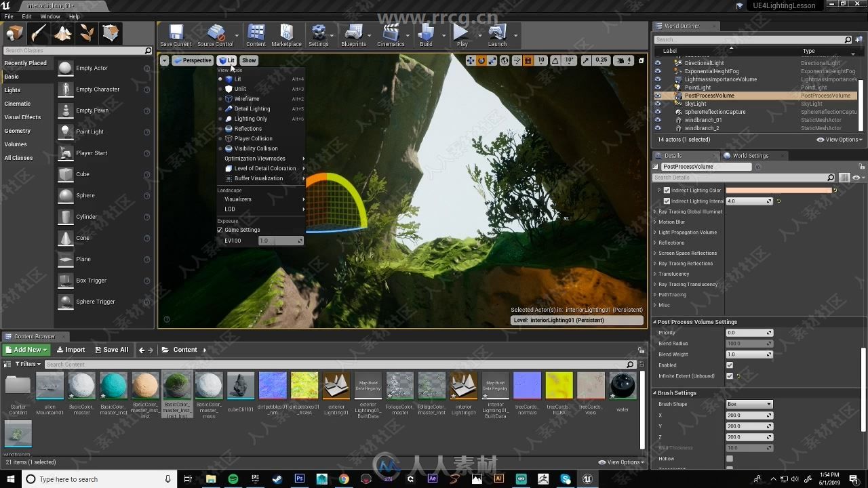Open Source Control from the toolbar
Image resolution: width=868 pixels, height=488 pixels.
click(216, 35)
